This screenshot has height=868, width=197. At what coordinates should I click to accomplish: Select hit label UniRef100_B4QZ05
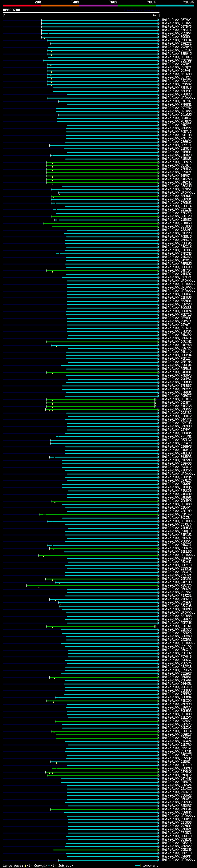pyautogui.click(x=177, y=406)
